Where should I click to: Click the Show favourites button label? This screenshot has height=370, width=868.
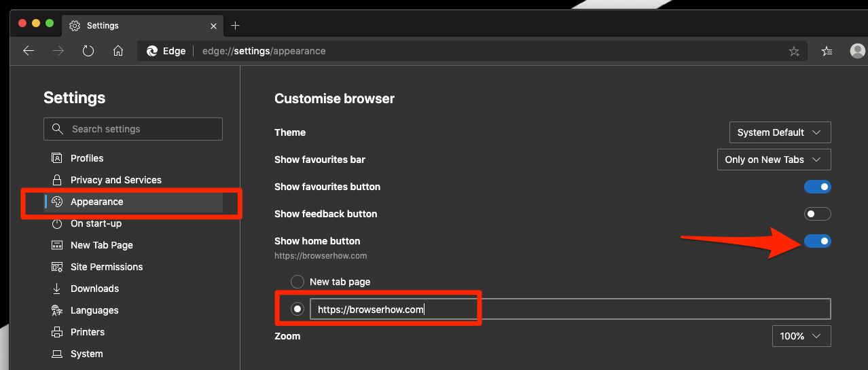click(x=327, y=187)
